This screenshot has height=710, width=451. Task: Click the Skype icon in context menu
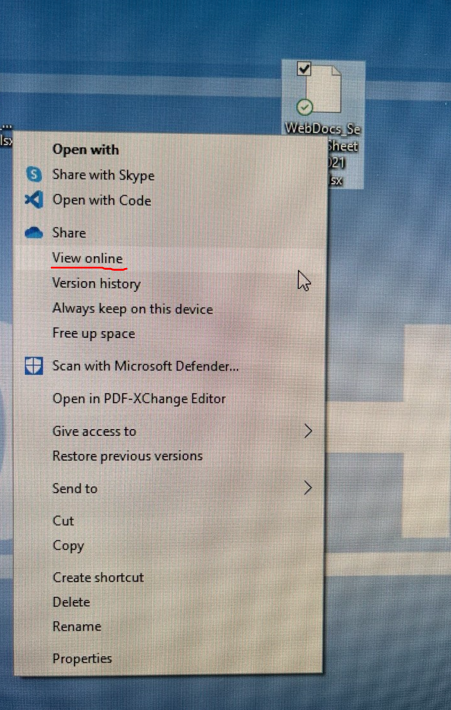[34, 174]
